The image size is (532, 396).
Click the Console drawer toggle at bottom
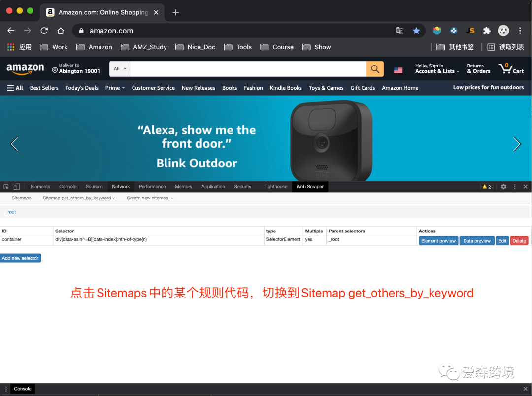(22, 388)
